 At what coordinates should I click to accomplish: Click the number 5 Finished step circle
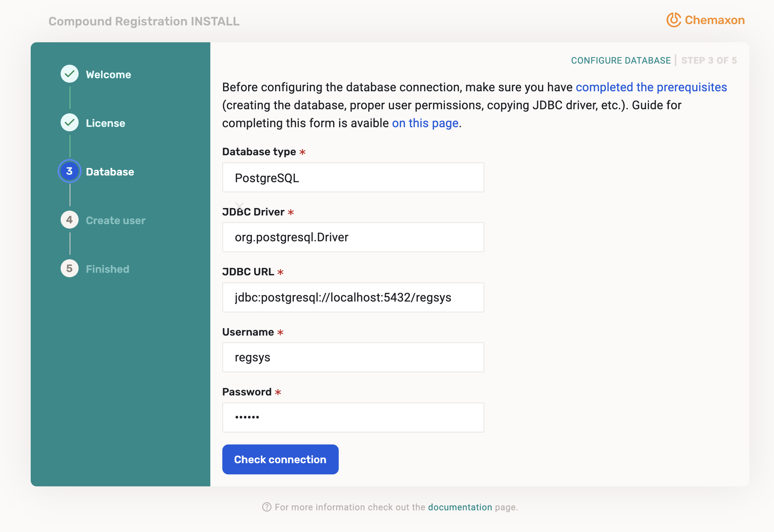(69, 268)
